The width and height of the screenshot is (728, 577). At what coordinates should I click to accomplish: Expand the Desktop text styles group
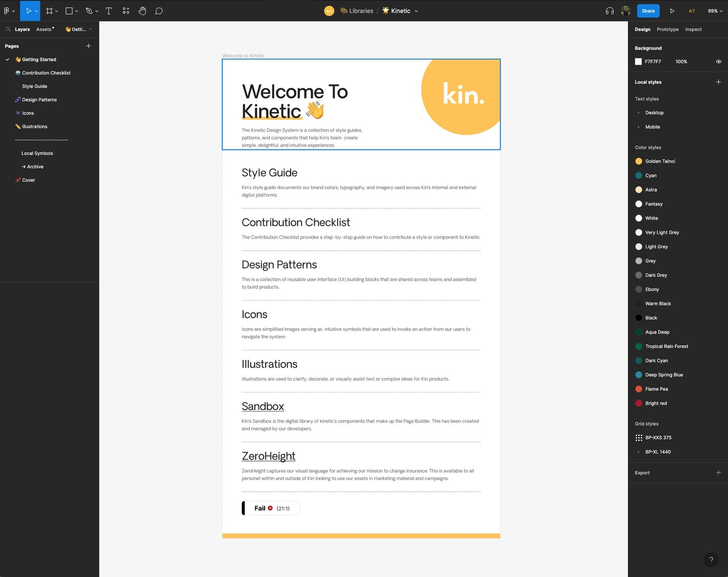(638, 113)
